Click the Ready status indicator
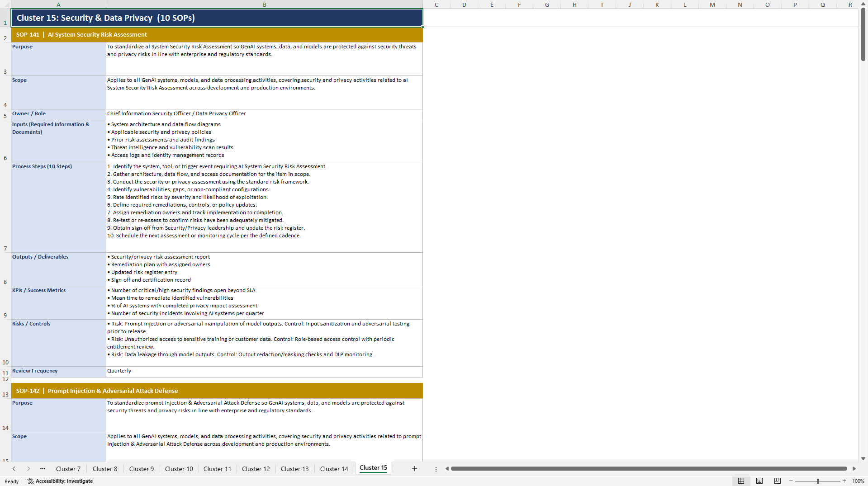This screenshot has width=868, height=486. tap(12, 481)
